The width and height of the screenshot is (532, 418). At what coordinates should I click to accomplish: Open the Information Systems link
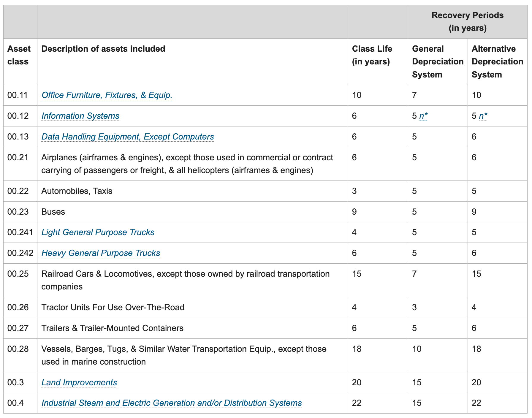[80, 116]
